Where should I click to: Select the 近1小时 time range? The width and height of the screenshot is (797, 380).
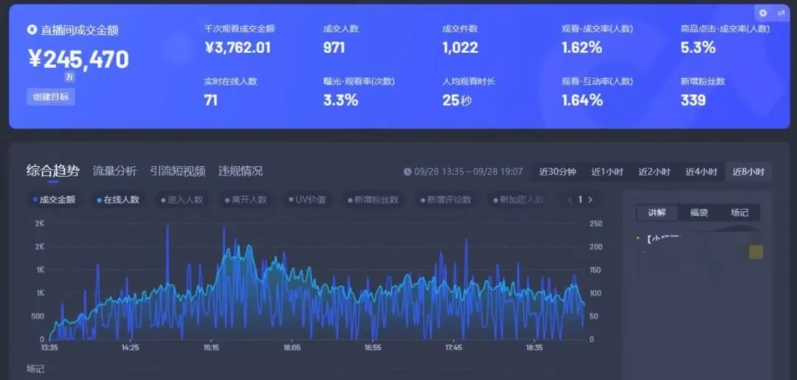(607, 172)
